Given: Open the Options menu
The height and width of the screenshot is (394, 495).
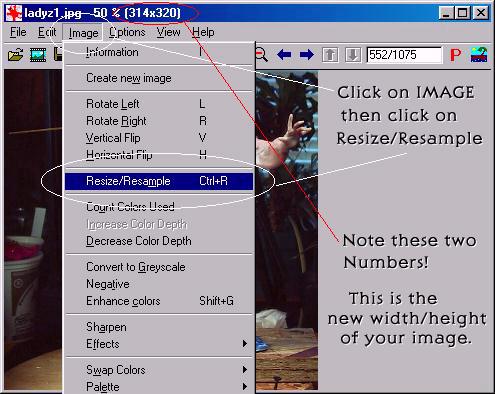Looking at the screenshot, I should (x=127, y=32).
